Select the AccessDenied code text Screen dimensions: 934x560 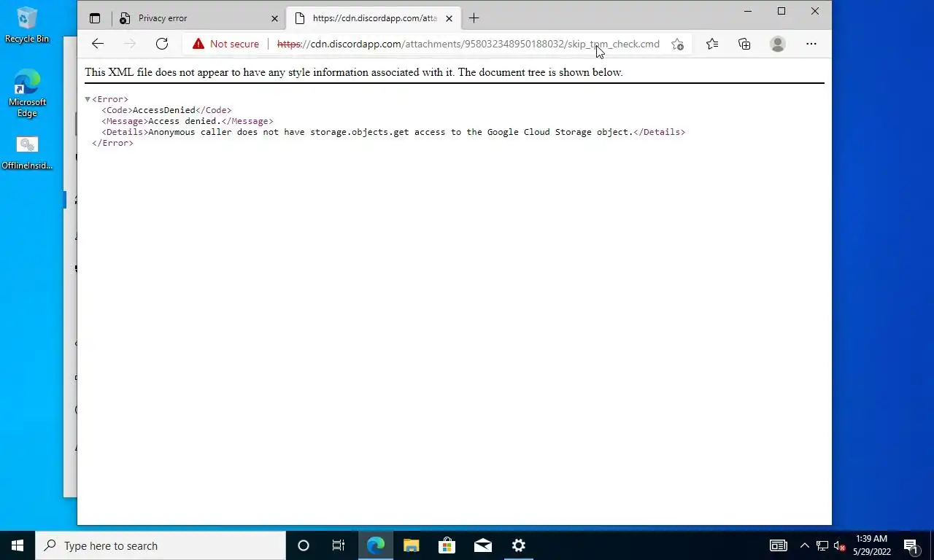(164, 110)
